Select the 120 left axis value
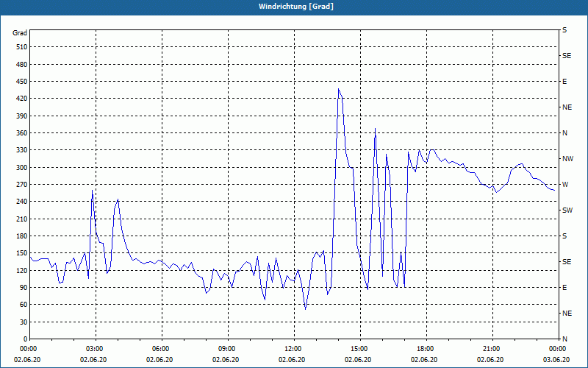 (x=21, y=270)
